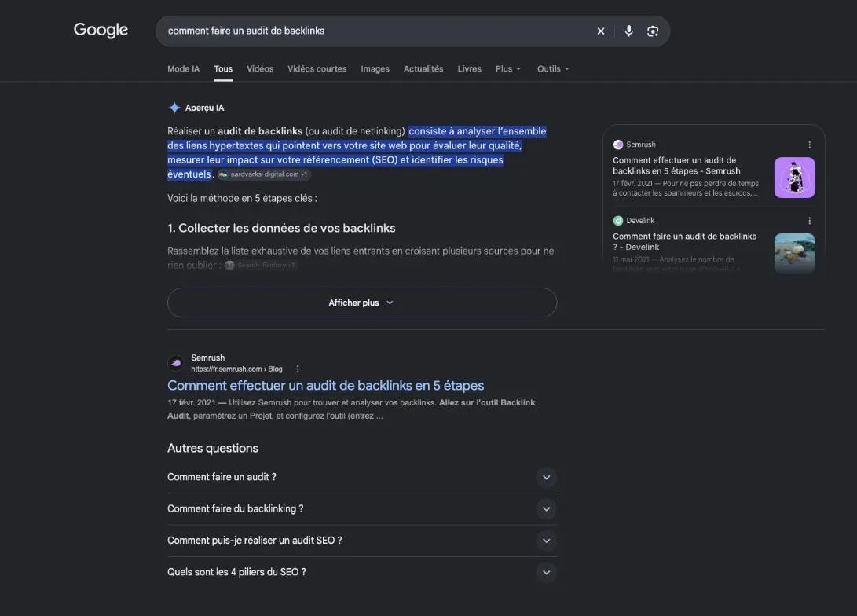Open Google Lens image search icon
This screenshot has height=616, width=857.
coord(653,31)
